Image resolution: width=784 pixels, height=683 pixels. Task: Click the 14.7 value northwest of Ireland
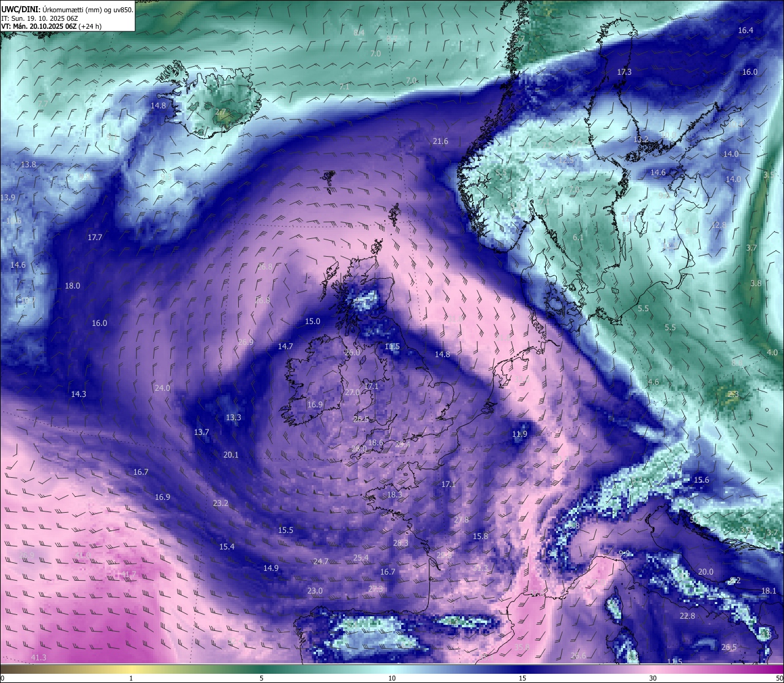coord(285,346)
